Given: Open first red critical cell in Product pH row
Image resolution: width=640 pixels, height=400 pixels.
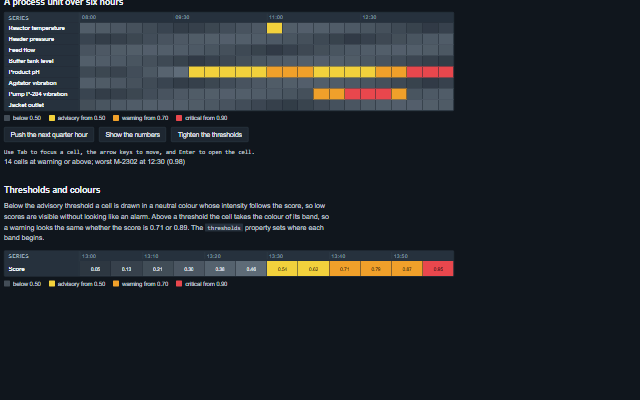Looking at the screenshot, I should click(x=414, y=72).
